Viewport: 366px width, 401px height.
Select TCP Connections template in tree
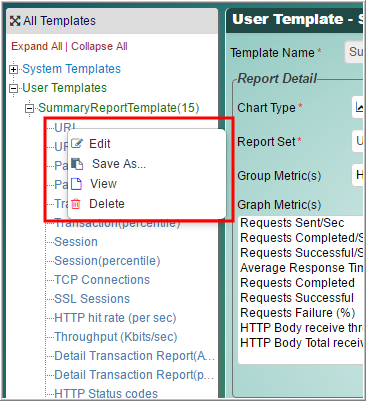[x=102, y=280]
